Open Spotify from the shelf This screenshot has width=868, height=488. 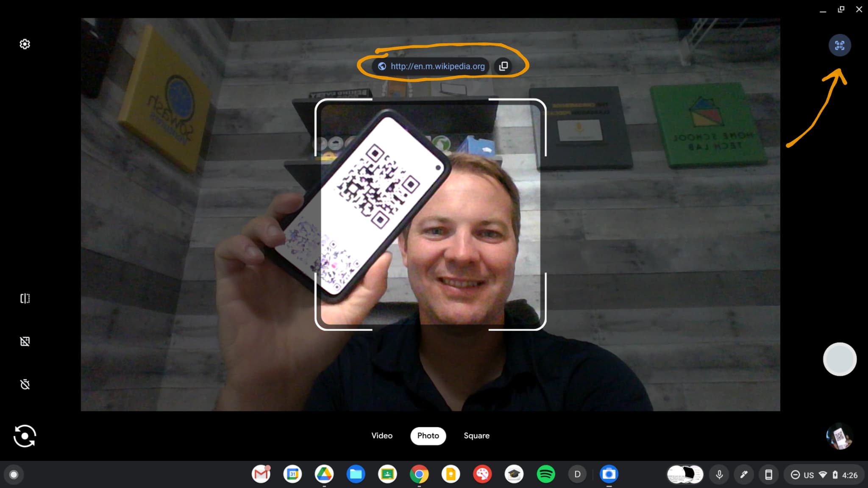(546, 474)
